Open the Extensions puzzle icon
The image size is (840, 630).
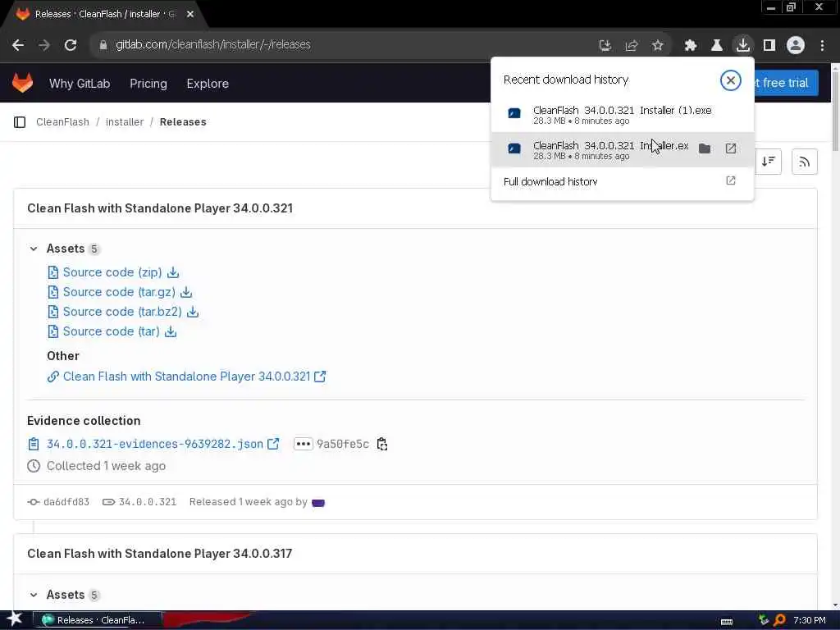tap(690, 45)
